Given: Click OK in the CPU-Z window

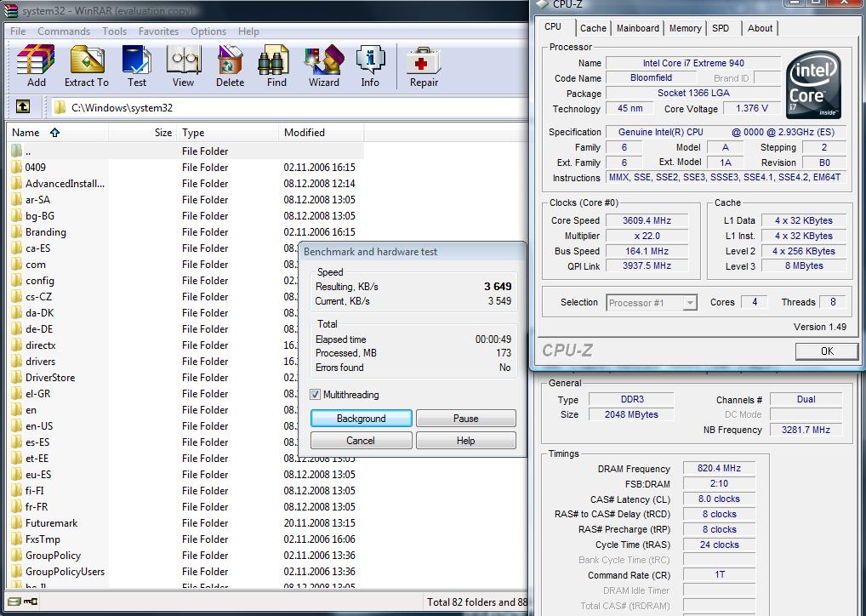Looking at the screenshot, I should tap(827, 351).
